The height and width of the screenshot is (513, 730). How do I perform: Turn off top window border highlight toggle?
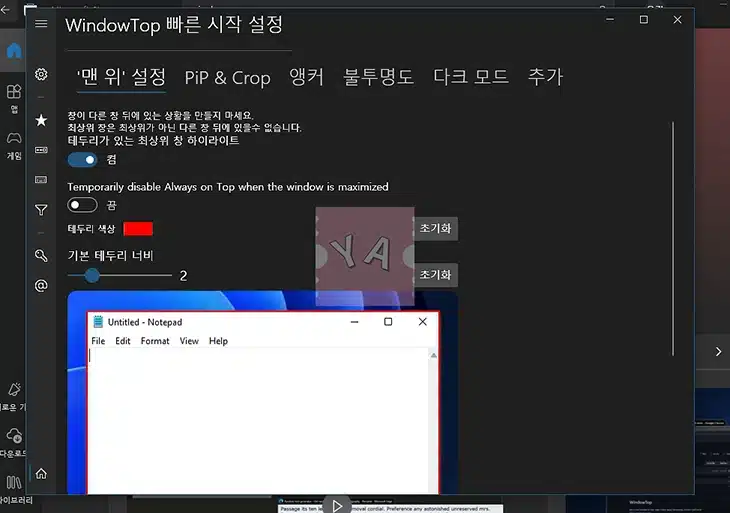(82, 160)
